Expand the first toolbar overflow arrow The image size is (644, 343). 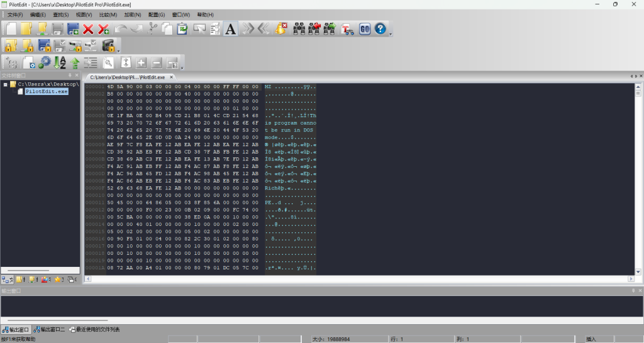tap(391, 35)
